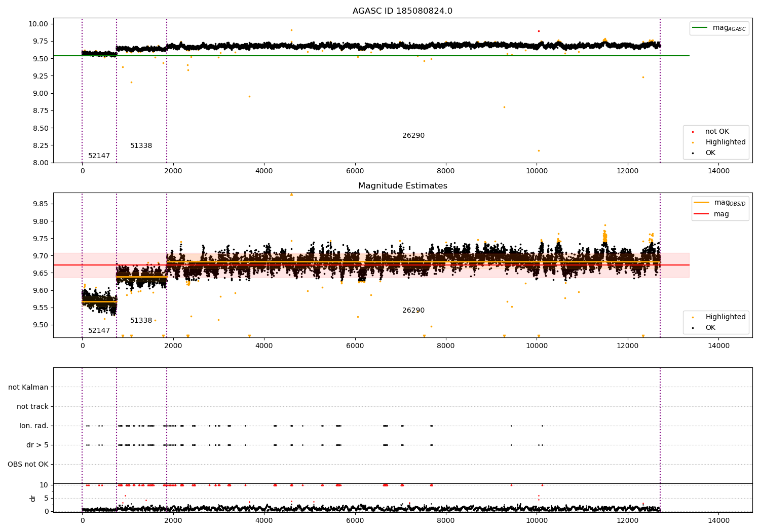Screen dimensions: 760x532
Task: Click 'Highlighted' legend entry in top plot
Action: click(x=719, y=142)
